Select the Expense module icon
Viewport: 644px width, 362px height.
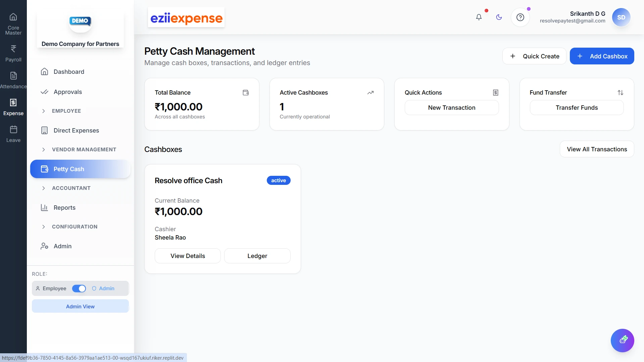click(x=13, y=103)
